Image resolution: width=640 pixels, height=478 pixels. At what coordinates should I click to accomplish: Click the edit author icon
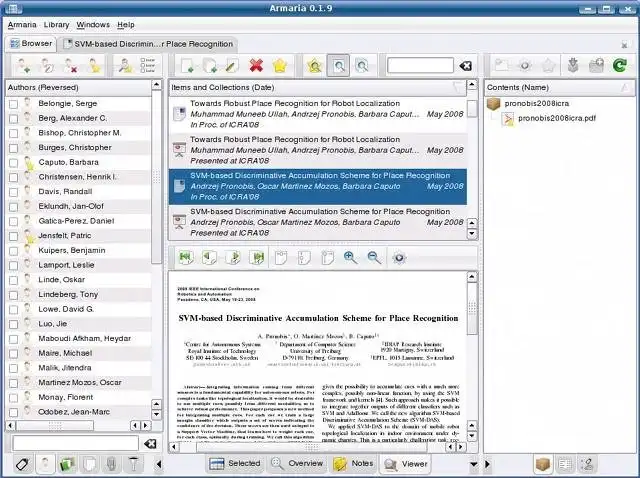click(x=47, y=65)
